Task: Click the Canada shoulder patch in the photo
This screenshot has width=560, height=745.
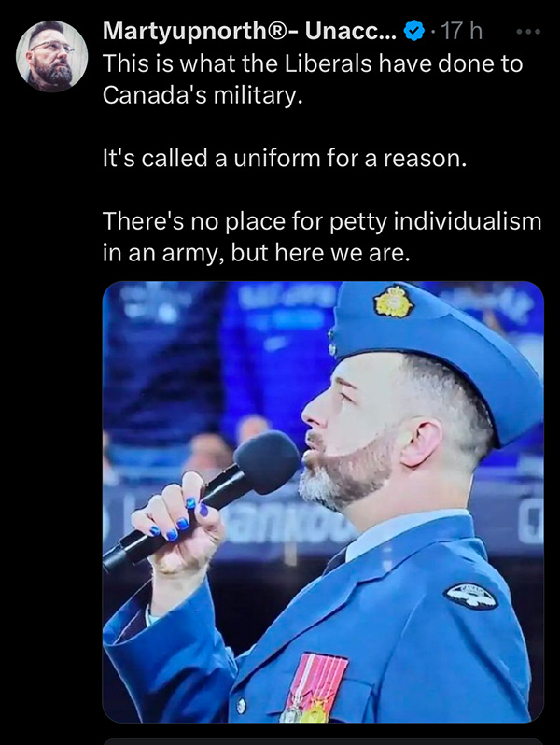Action: [470, 597]
